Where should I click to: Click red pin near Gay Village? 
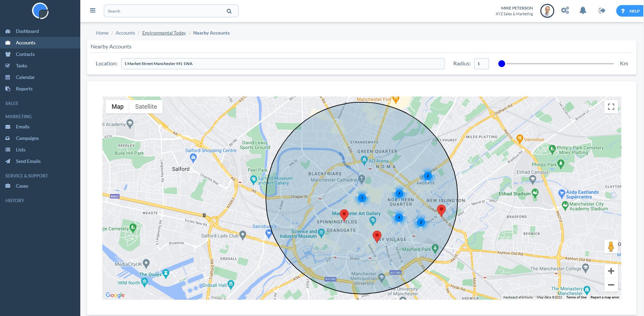click(x=377, y=236)
